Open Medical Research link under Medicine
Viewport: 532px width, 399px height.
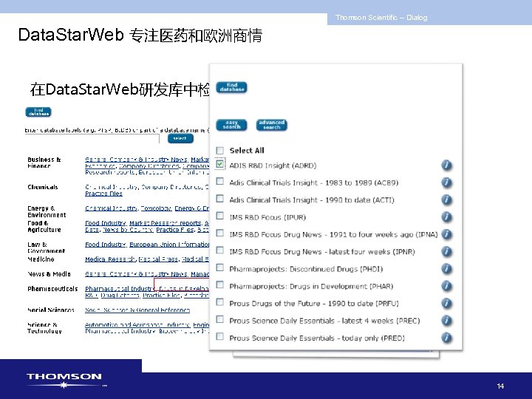tap(111, 259)
